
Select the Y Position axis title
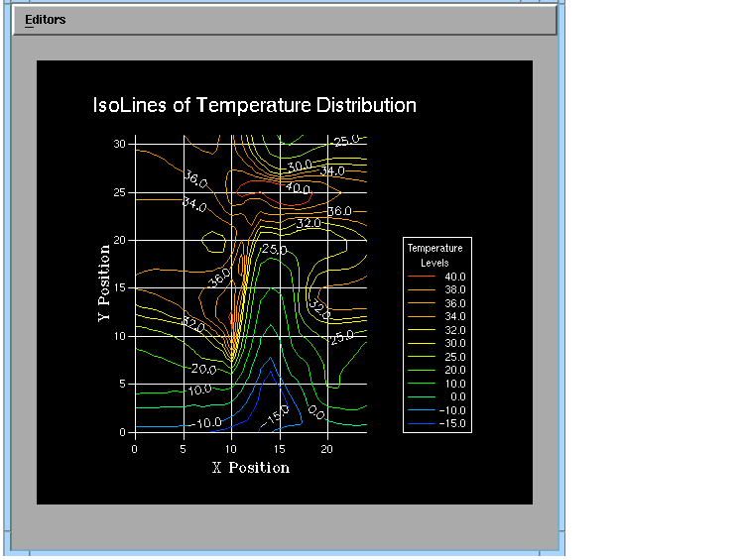pos(103,282)
